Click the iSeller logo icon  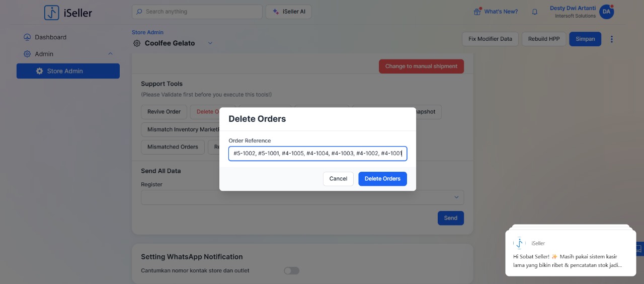pos(52,13)
